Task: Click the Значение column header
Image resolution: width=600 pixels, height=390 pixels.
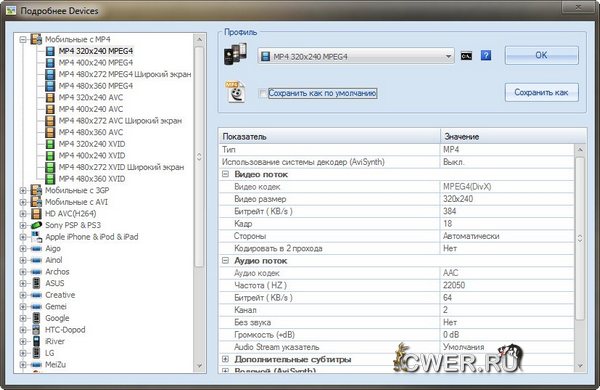Action: tap(513, 136)
